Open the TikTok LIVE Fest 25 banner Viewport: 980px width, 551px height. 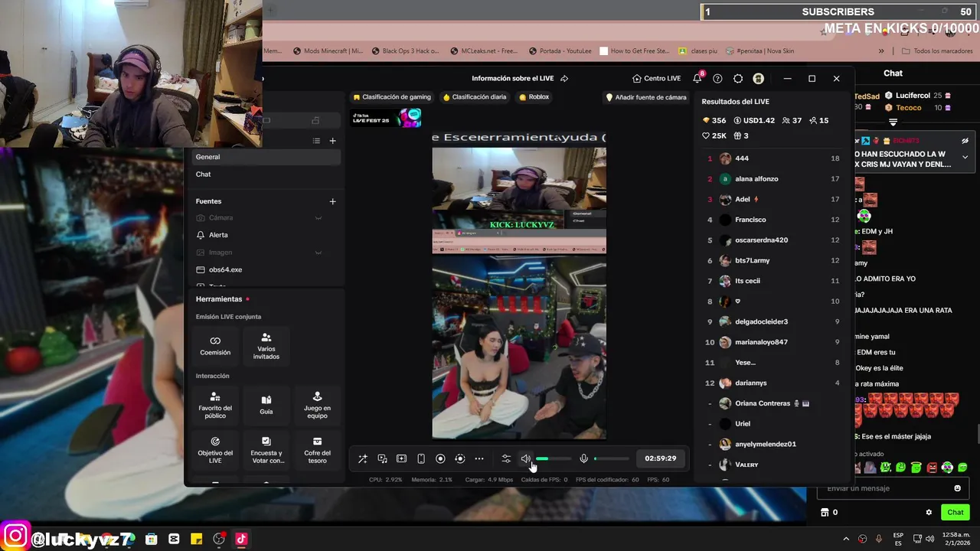pyautogui.click(x=387, y=118)
